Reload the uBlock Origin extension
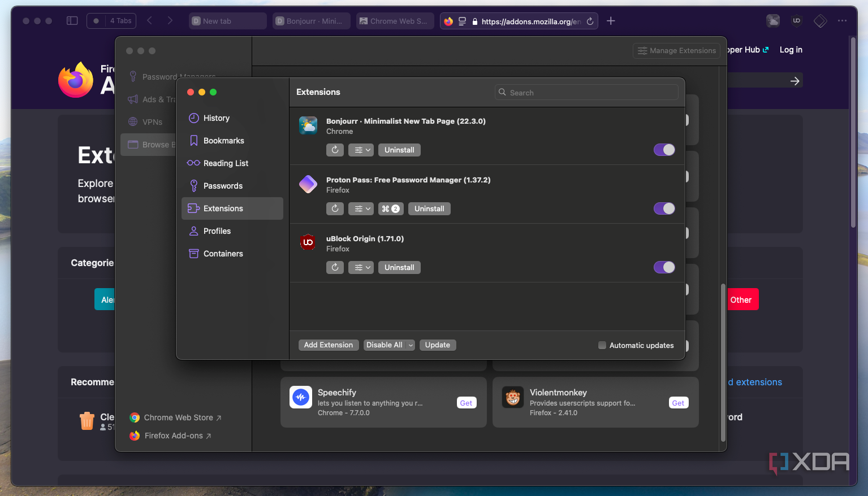 pos(335,267)
